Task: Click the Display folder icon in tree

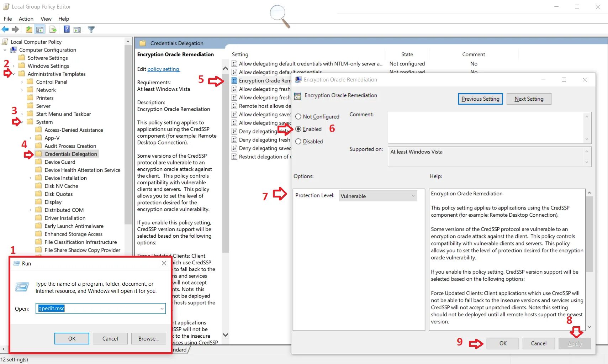Action: click(39, 202)
